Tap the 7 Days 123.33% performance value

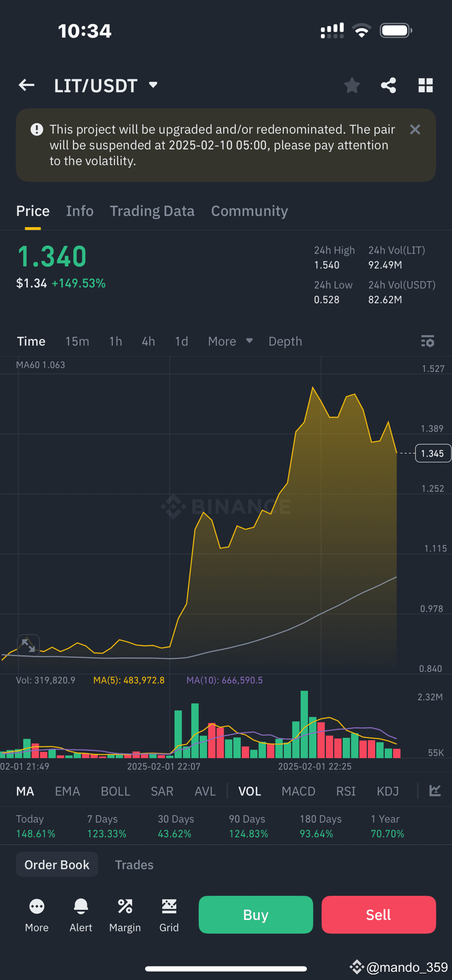[x=106, y=834]
